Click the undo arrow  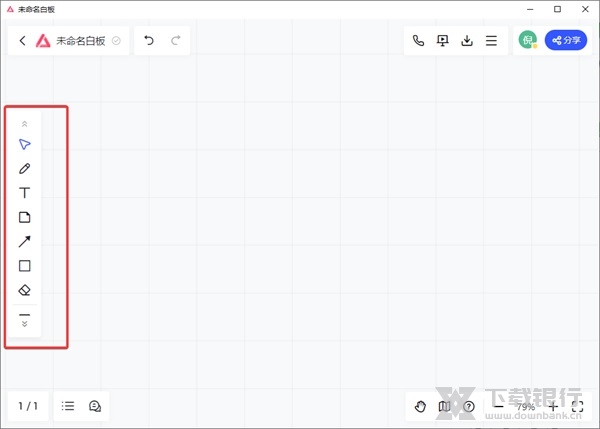pos(149,41)
